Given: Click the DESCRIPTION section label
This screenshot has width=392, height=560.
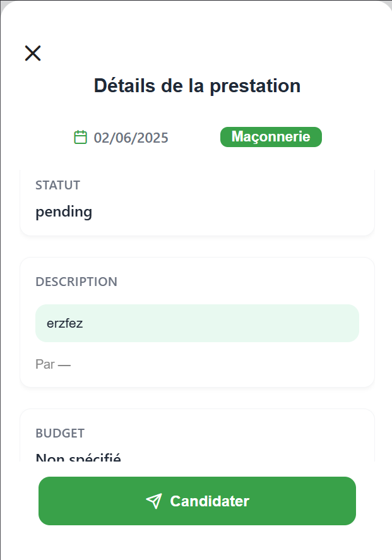Looking at the screenshot, I should 76,282.
